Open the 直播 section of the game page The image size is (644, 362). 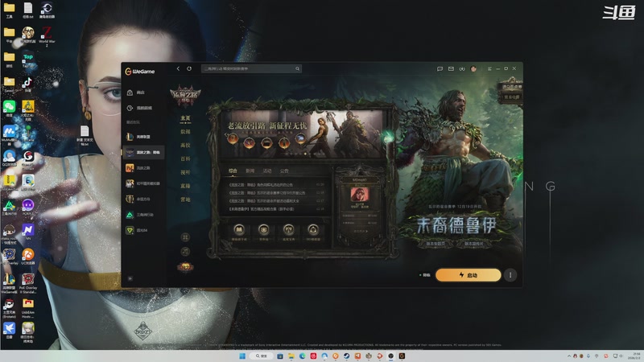pyautogui.click(x=185, y=186)
